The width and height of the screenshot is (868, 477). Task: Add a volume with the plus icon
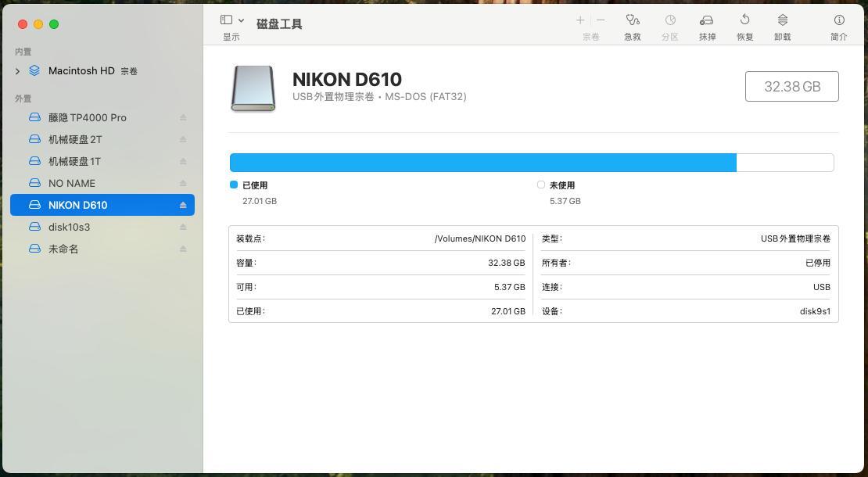click(x=580, y=20)
